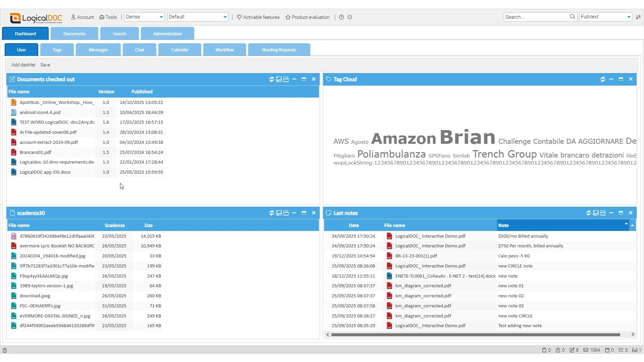Screen dimensions: 644x362
Task: Open the Default skin dropdown
Action: [198, 17]
